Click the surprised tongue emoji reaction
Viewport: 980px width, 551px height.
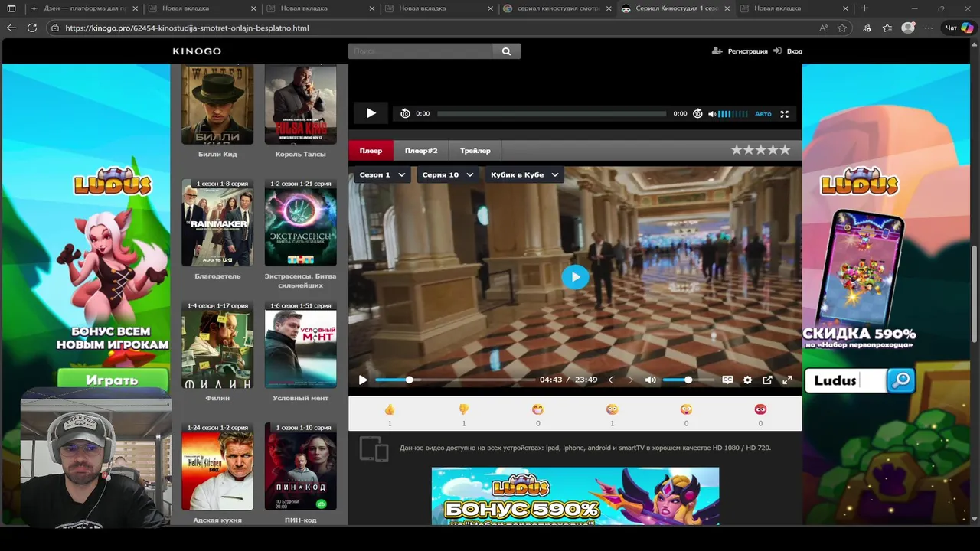(686, 409)
